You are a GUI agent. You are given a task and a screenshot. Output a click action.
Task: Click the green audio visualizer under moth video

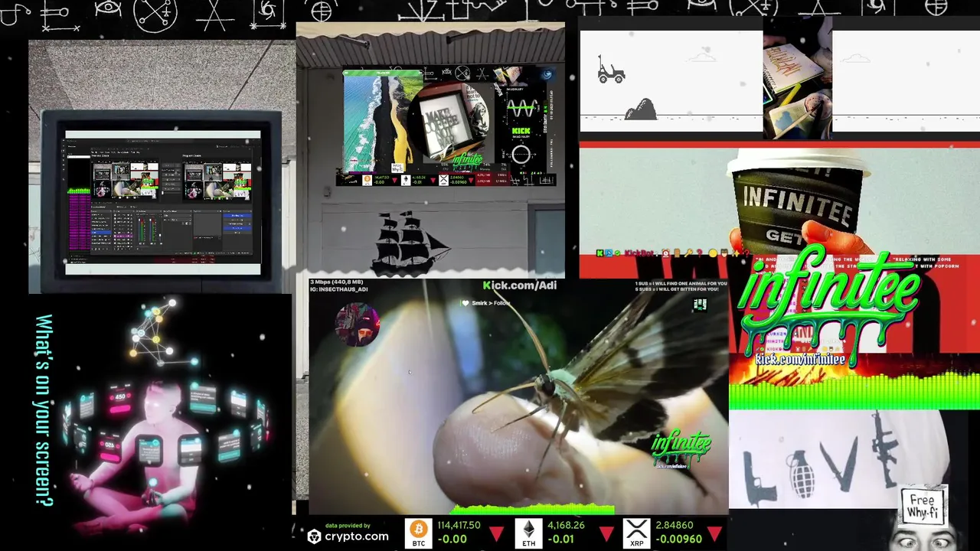click(532, 509)
